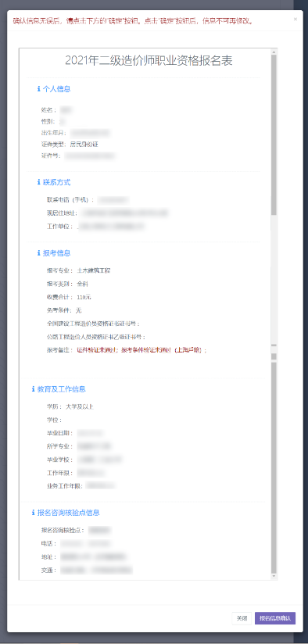Select the 联系方式 section heading
308x644 pixels.
pos(56,182)
